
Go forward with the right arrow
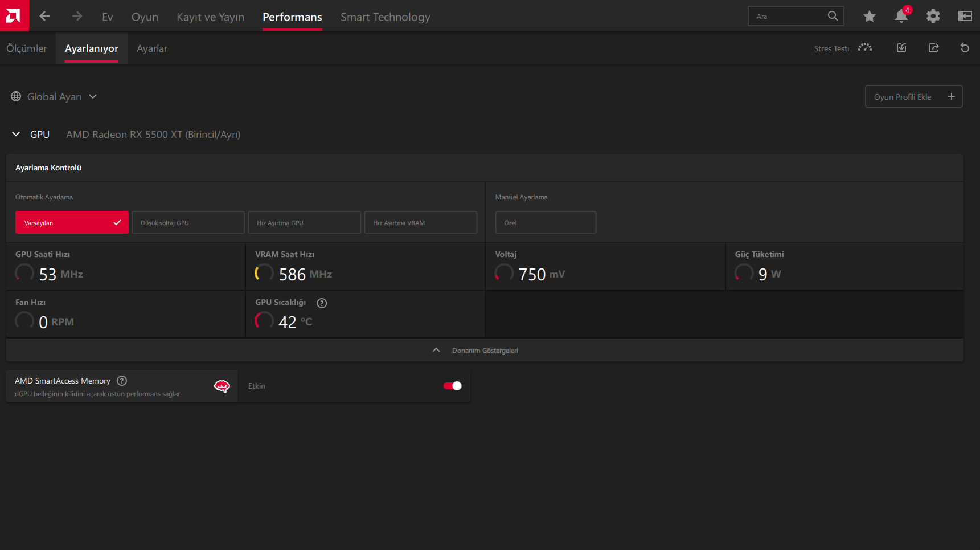(77, 17)
